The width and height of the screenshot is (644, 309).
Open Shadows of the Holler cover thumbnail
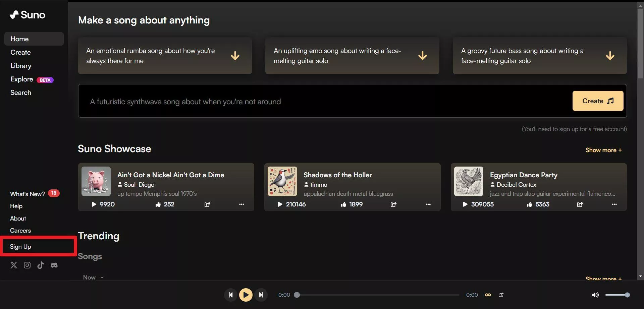pos(282,181)
